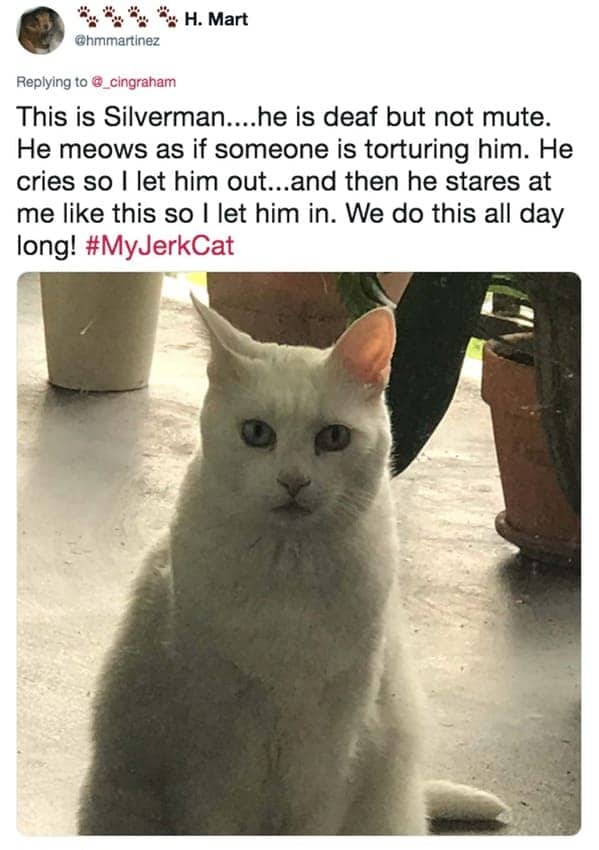The width and height of the screenshot is (599, 850).
Task: Open H. Mart's profile avatar picture
Action: 41,30
